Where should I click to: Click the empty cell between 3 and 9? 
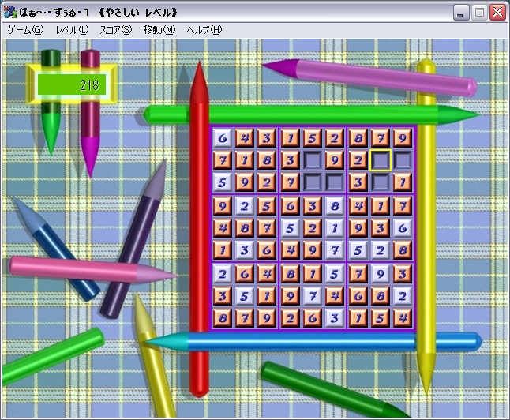tap(313, 160)
